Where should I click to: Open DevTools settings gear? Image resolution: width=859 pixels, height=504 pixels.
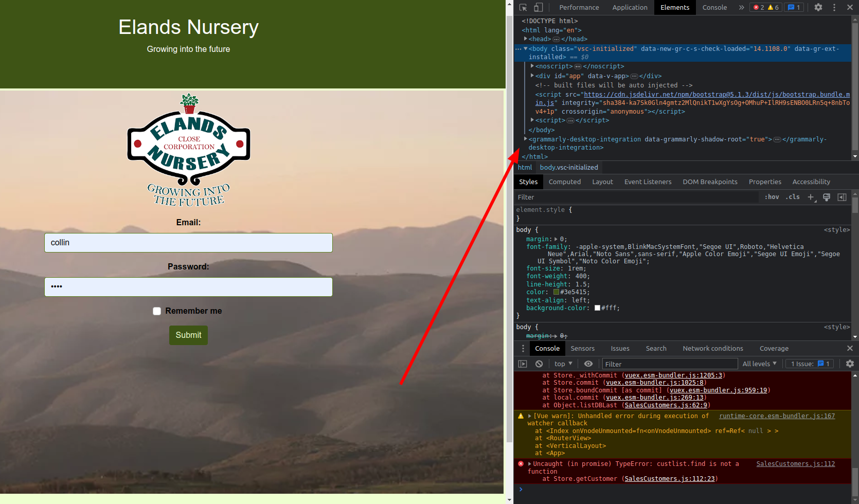(818, 7)
